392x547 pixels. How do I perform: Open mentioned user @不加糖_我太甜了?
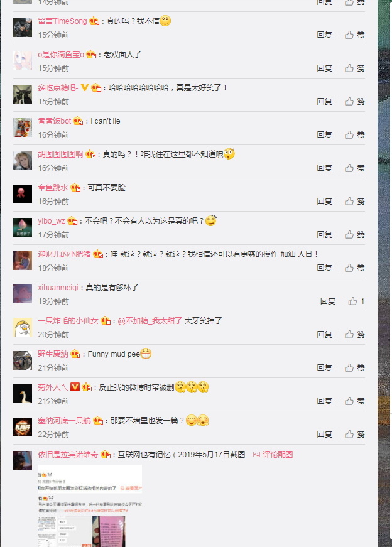pos(150,320)
